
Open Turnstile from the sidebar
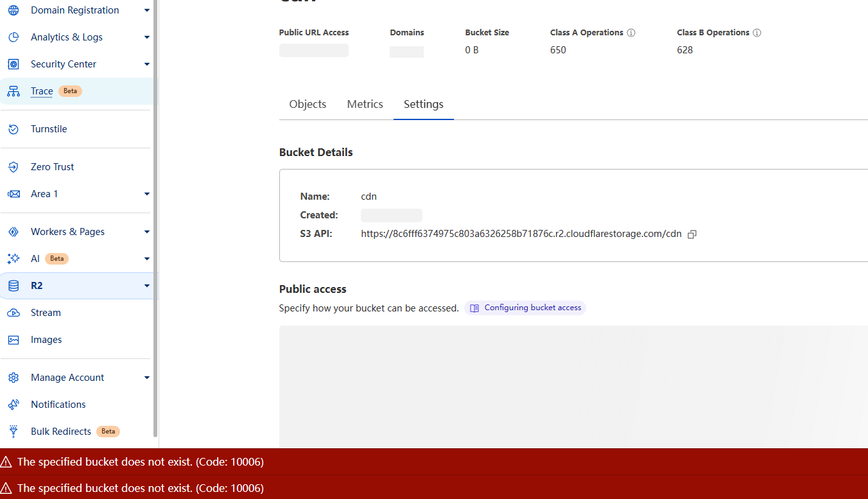[x=49, y=129]
